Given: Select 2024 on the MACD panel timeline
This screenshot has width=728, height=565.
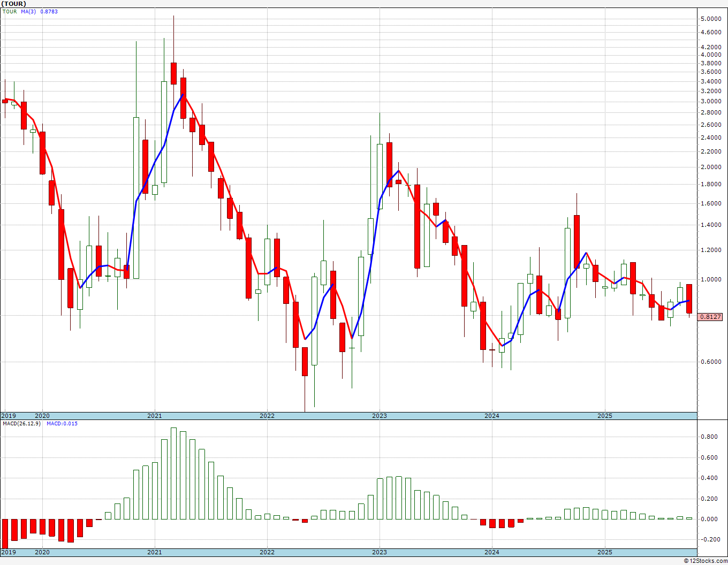Looking at the screenshot, I should coord(491,552).
